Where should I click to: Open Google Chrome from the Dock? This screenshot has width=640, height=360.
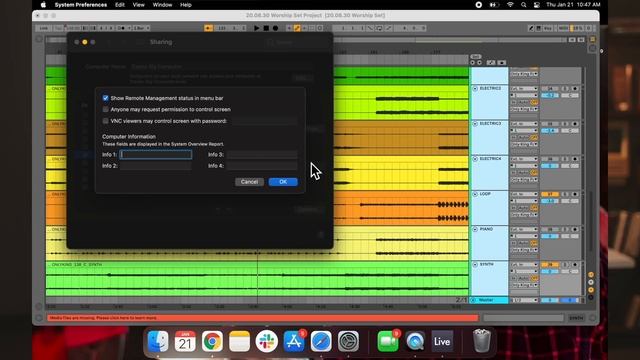(212, 341)
